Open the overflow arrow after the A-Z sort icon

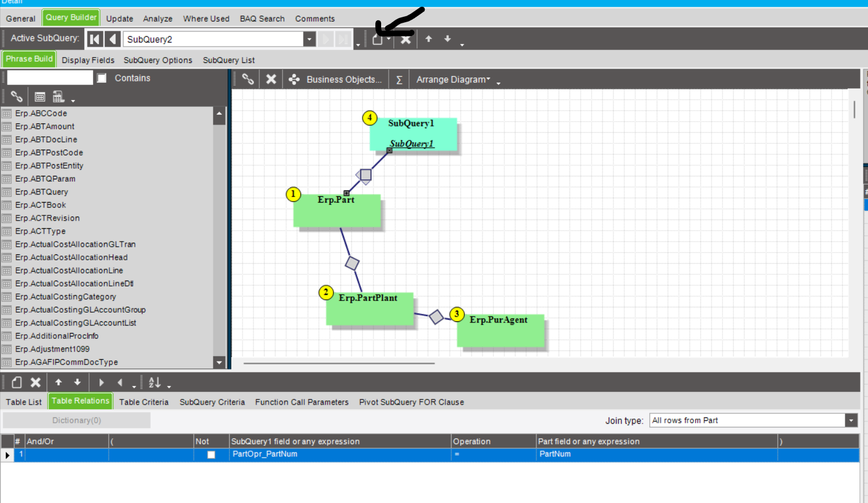pyautogui.click(x=169, y=387)
